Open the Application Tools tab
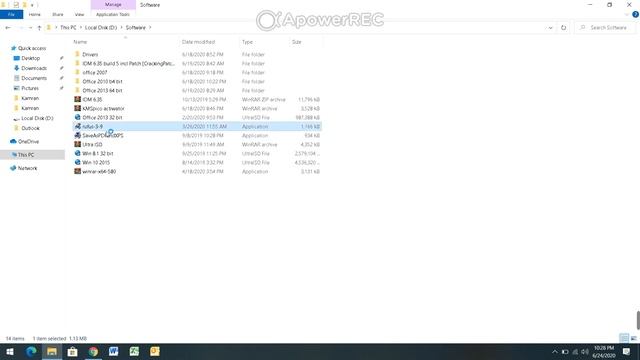Viewport: 640px width, 360px height. (x=113, y=14)
